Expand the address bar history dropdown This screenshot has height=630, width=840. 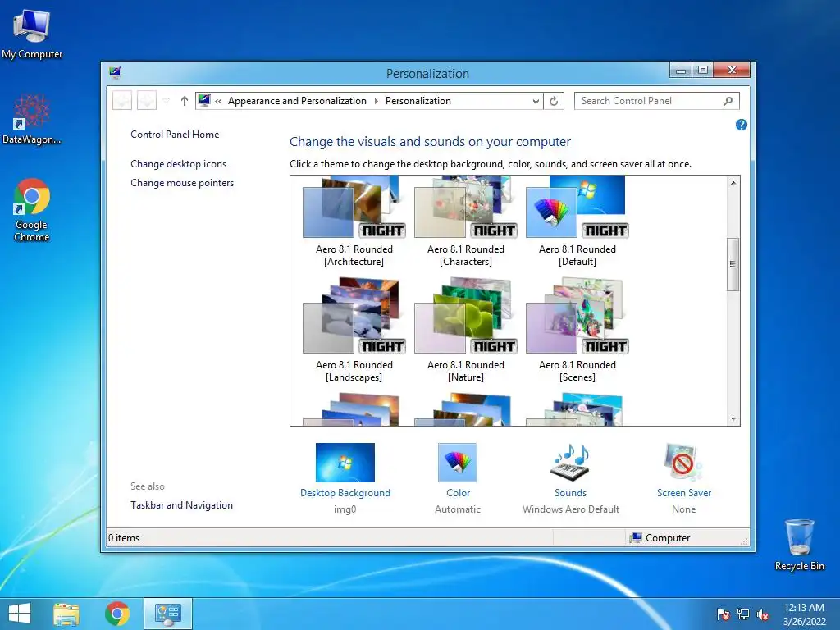tap(535, 101)
